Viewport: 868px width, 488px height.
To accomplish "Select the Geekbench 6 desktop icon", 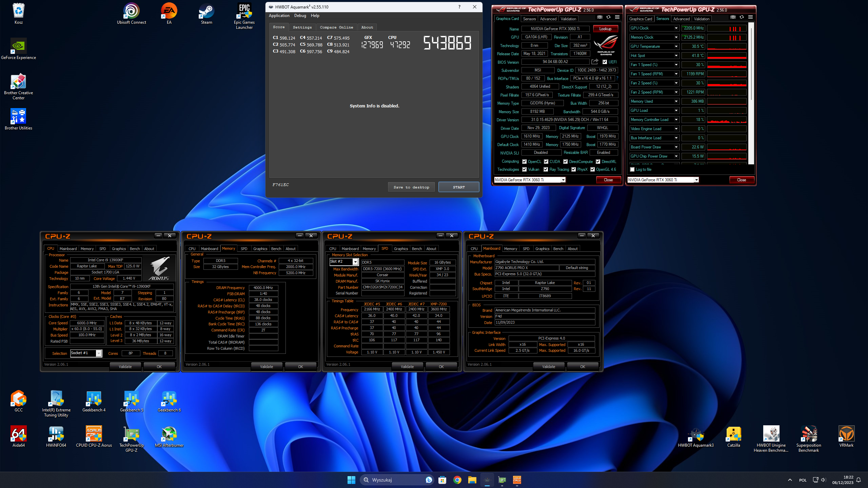I will (x=169, y=401).
